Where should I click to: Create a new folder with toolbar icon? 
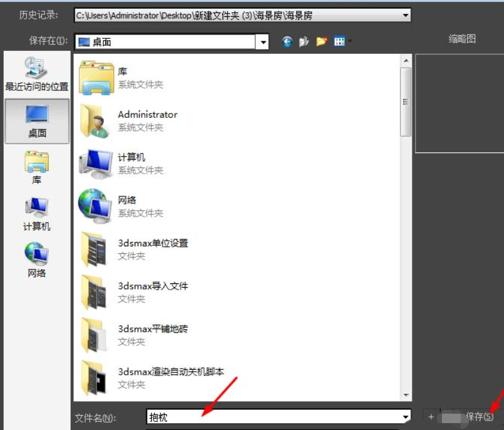click(321, 41)
